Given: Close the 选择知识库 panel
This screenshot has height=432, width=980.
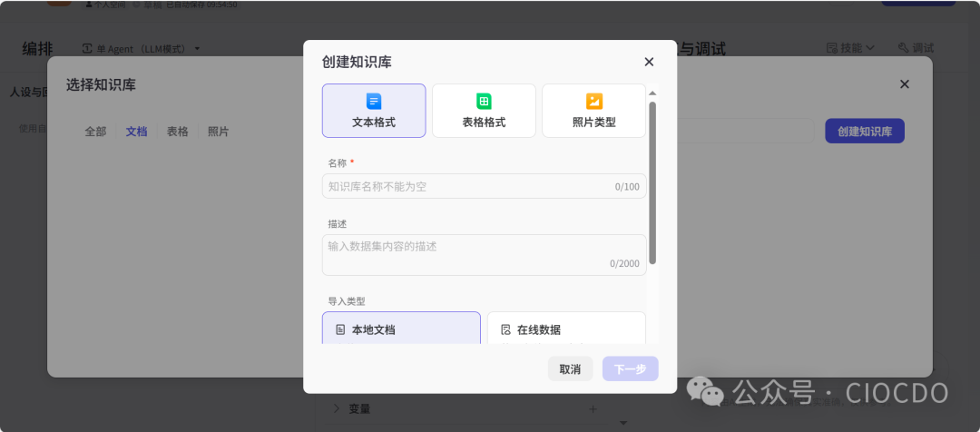Looking at the screenshot, I should click(x=904, y=83).
